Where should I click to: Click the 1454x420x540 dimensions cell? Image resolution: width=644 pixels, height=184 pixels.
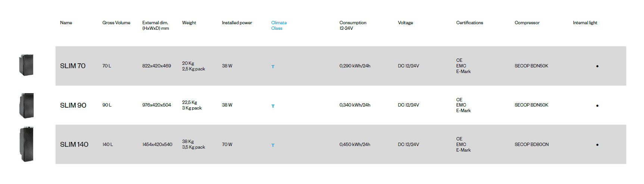click(x=157, y=145)
